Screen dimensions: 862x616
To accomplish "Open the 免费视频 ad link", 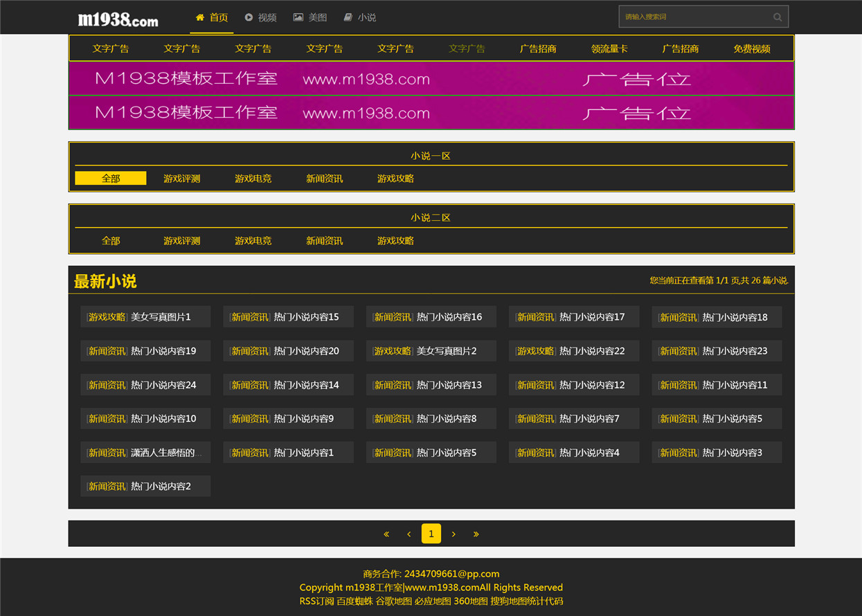I will click(x=752, y=48).
